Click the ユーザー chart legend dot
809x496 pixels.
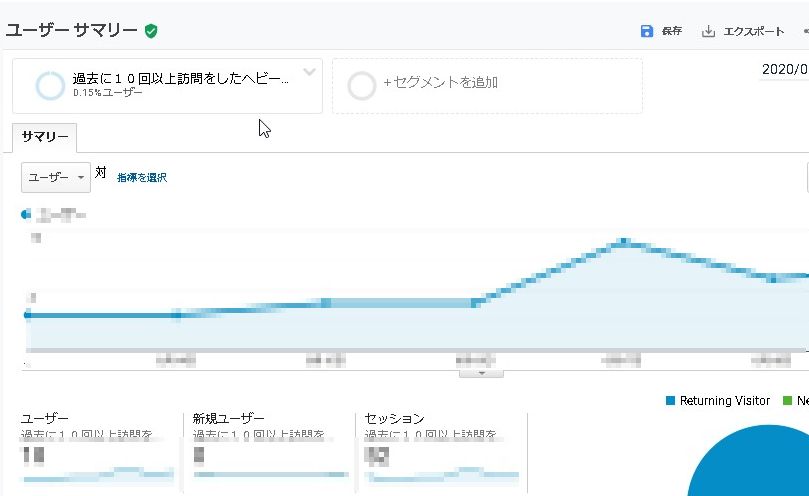[26, 214]
